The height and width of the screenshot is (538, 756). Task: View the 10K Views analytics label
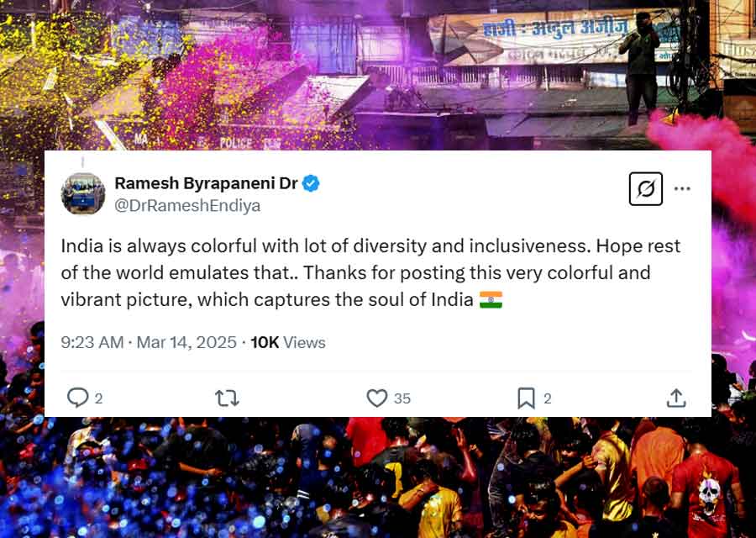[288, 342]
